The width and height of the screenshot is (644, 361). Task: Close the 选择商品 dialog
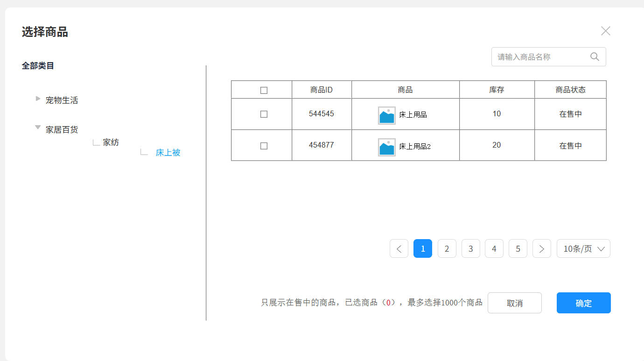(605, 31)
